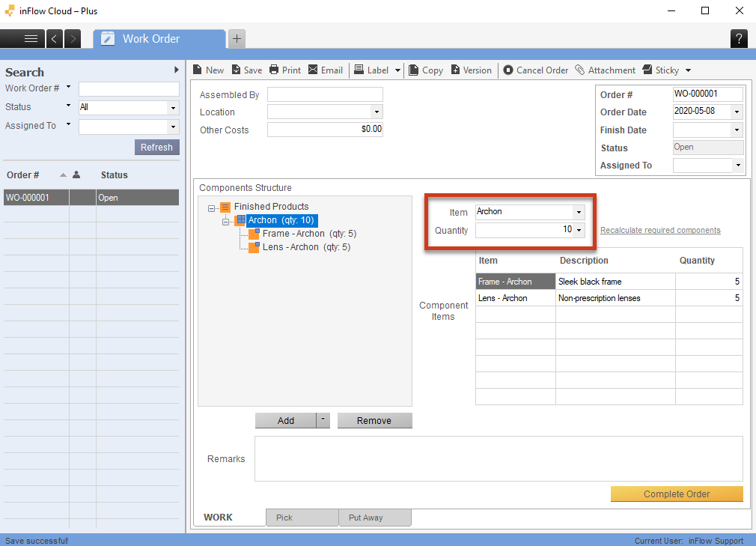Collapse the Finished Products tree node
This screenshot has height=546, width=756.
click(211, 208)
